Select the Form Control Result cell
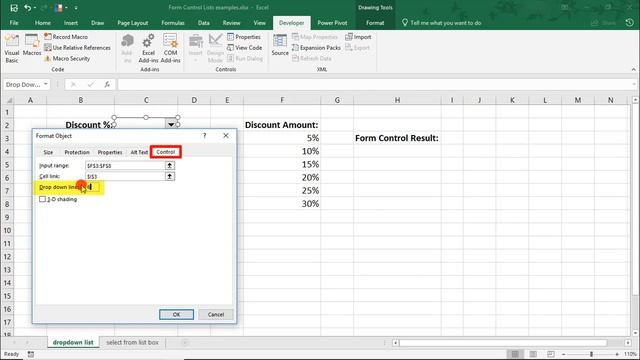The image size is (640, 360). [x=397, y=138]
